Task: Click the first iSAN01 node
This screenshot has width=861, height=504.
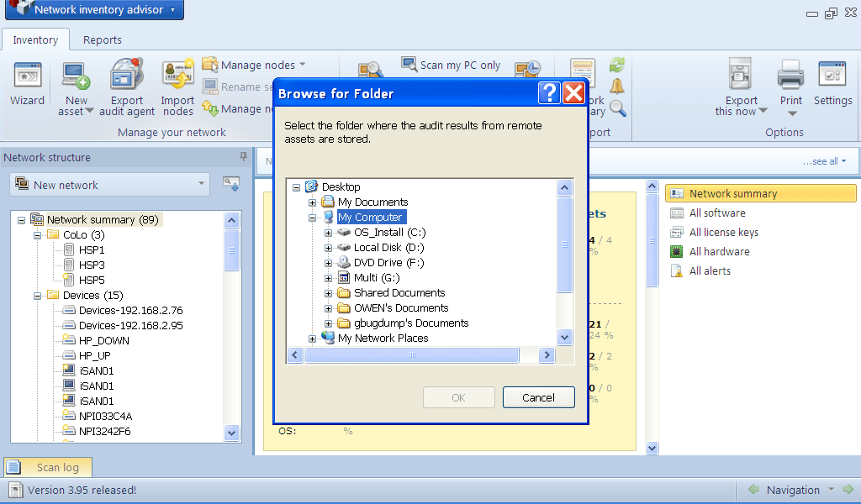Action: click(97, 370)
